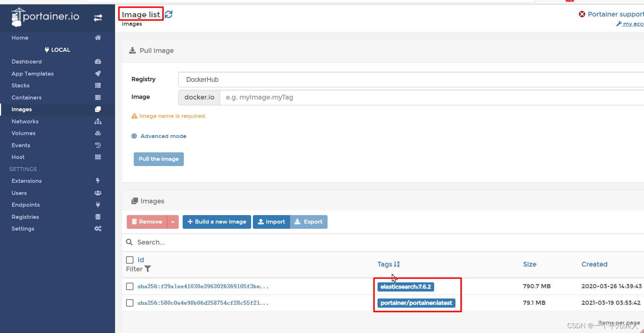Image resolution: width=644 pixels, height=333 pixels.
Task: Sort by the Size column header
Action: [530, 264]
